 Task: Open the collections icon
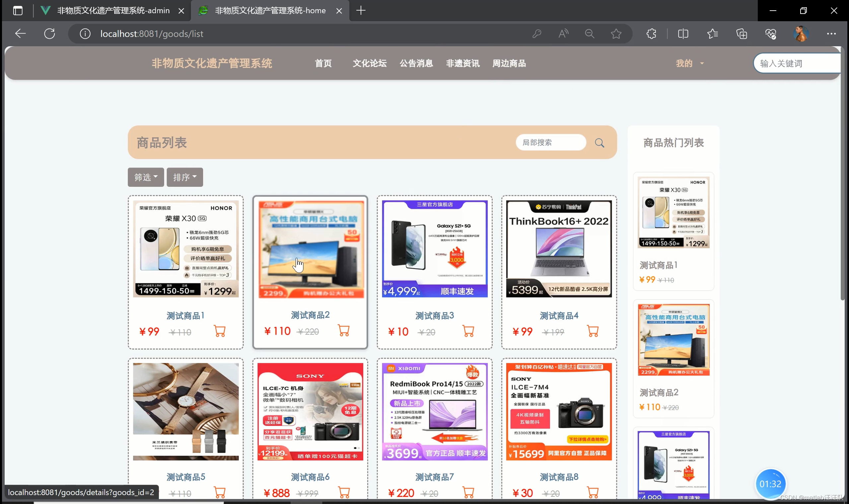click(x=742, y=34)
